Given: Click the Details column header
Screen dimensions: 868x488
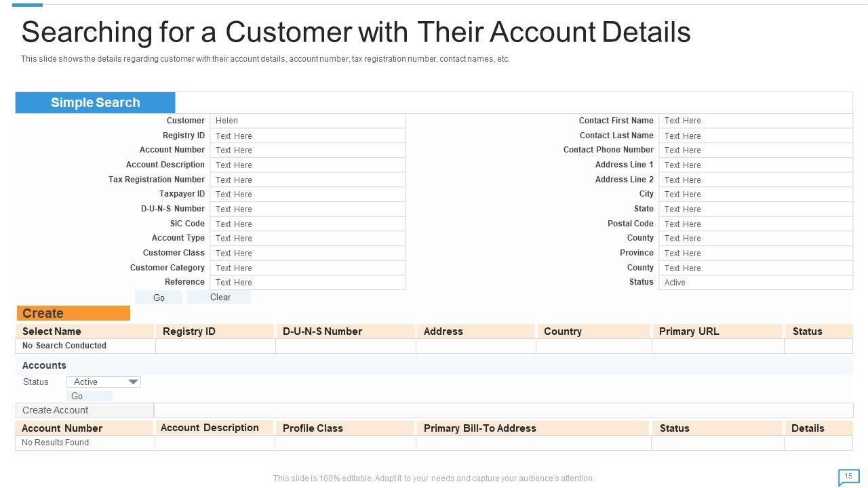Looking at the screenshot, I should [x=818, y=428].
